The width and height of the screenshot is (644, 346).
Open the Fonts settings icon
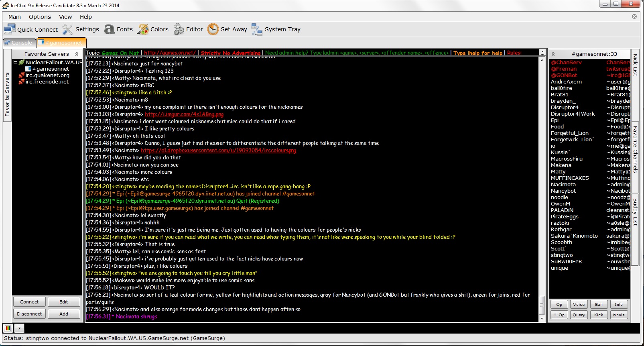click(x=109, y=29)
